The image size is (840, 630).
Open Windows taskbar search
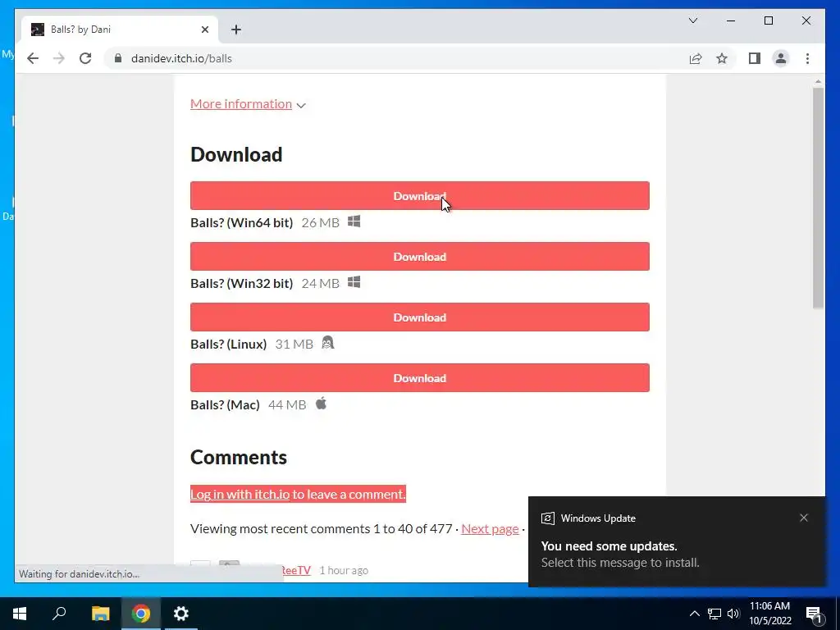(x=59, y=614)
